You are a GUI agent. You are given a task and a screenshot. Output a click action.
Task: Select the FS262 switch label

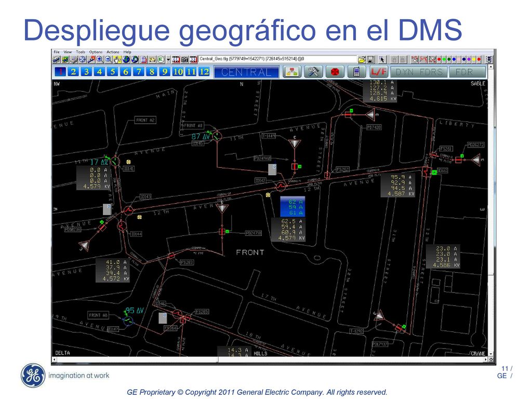coord(342,169)
